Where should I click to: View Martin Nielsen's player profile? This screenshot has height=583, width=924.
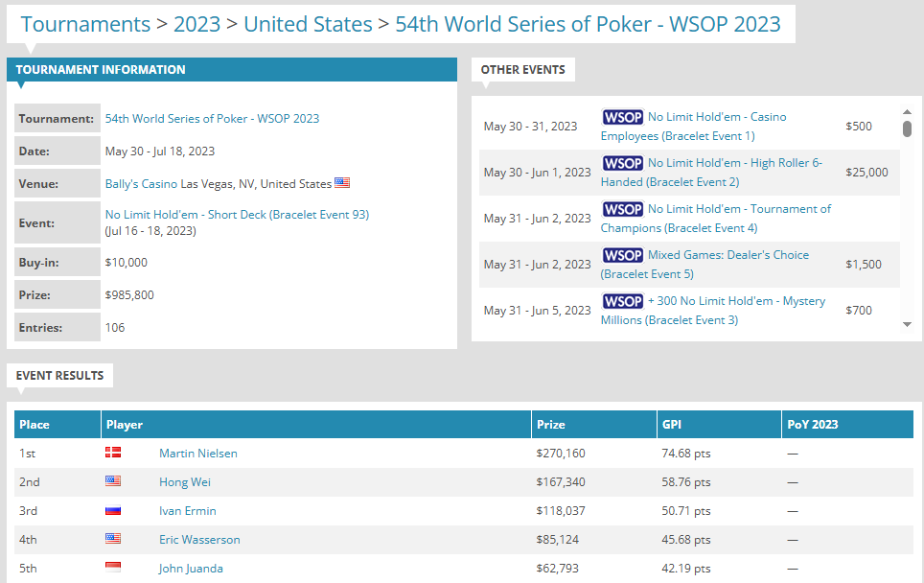point(198,453)
